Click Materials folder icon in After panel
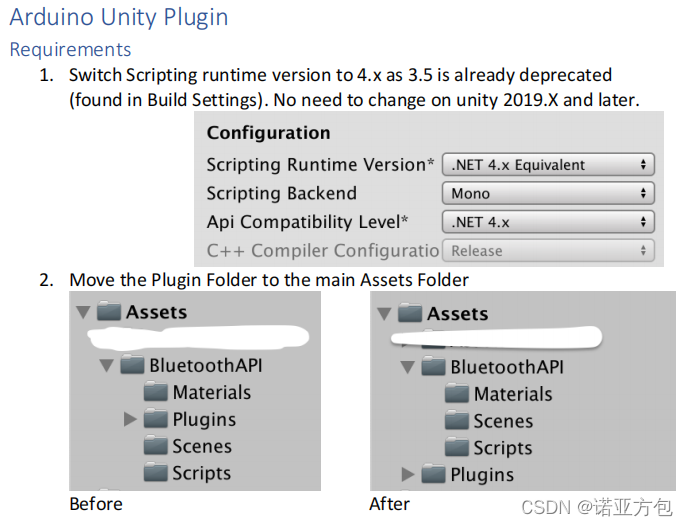Viewport: 688px width, 526px height. [457, 393]
